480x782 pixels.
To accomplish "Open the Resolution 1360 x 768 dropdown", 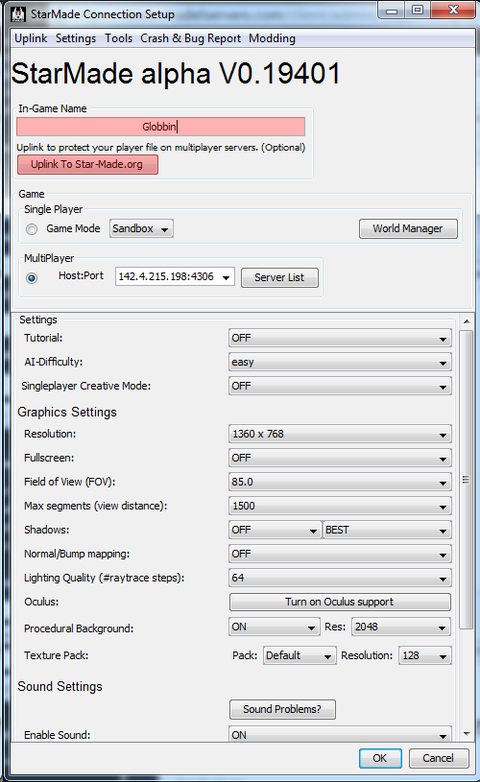I will (x=340, y=434).
